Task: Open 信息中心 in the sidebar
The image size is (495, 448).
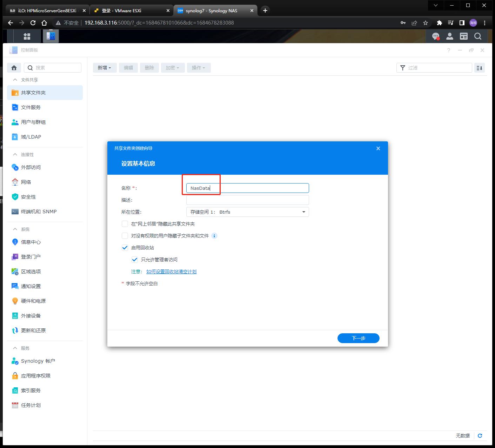Action: coord(45,242)
